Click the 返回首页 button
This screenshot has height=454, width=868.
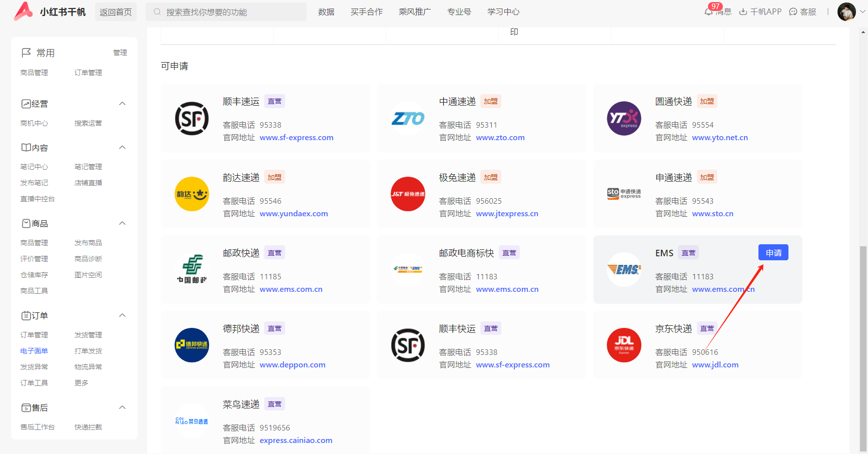pyautogui.click(x=116, y=12)
